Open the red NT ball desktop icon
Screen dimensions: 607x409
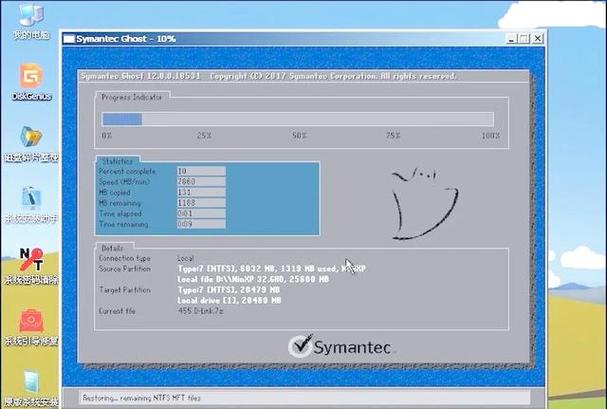coord(32,261)
